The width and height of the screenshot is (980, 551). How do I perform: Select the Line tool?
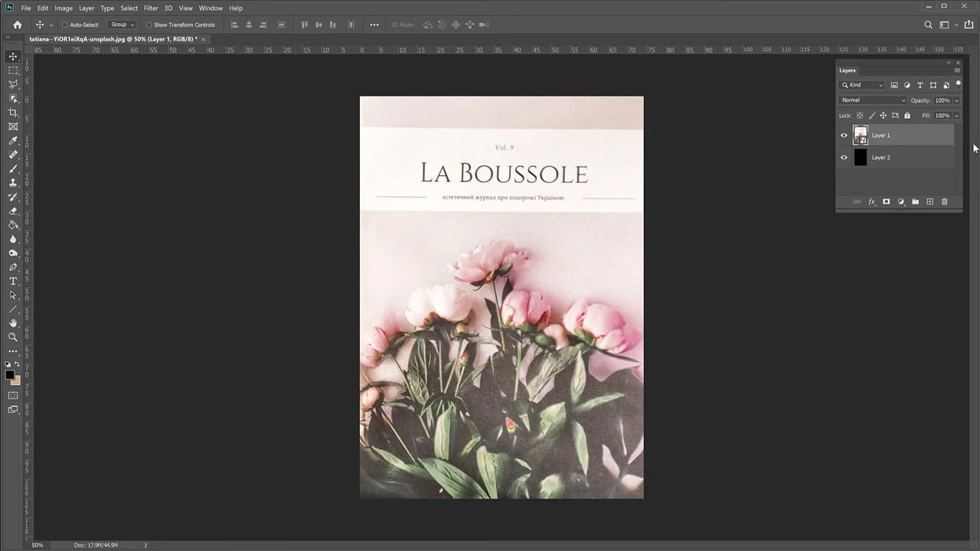click(x=13, y=309)
